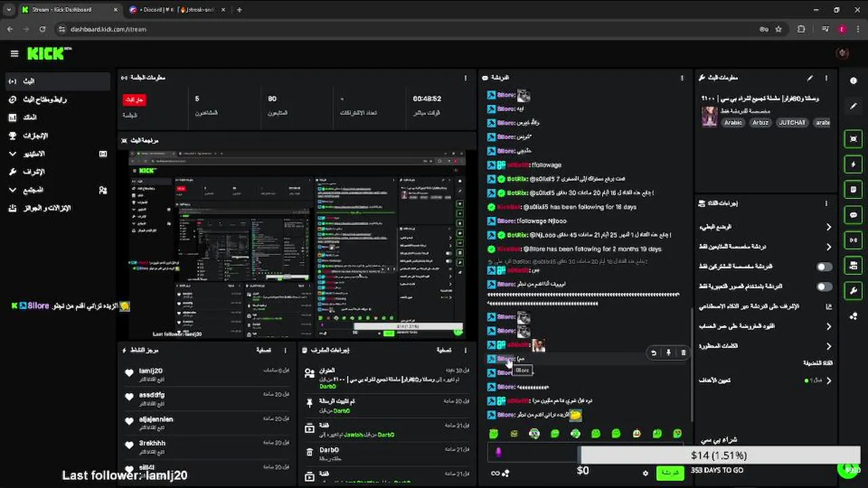Open the profile avatar in the Kick header
Viewport: 868px width, 488px height.
pos(843,53)
